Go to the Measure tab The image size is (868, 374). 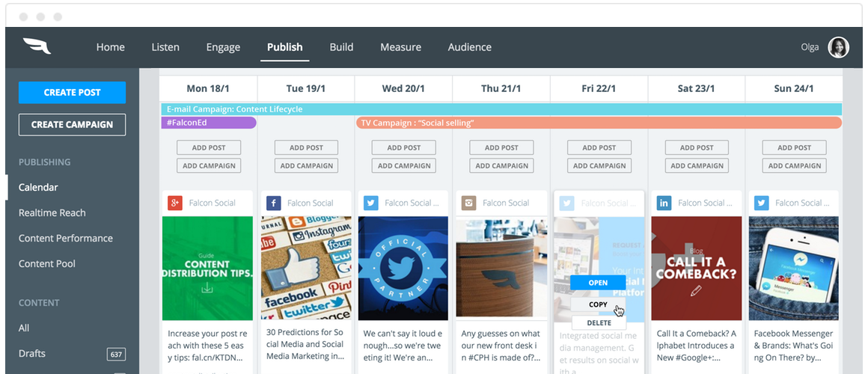401,48
